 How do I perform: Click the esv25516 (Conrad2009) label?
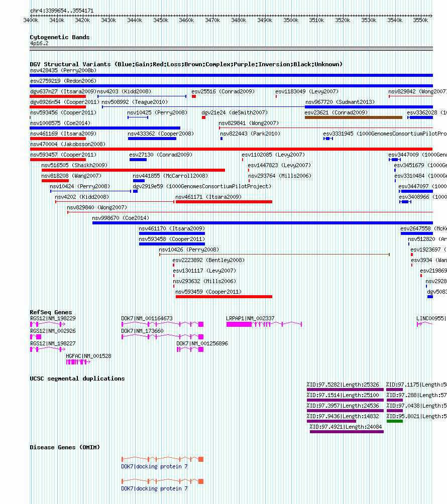[x=223, y=91]
